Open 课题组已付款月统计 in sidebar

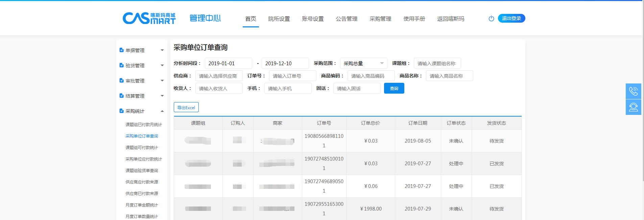pos(144,125)
